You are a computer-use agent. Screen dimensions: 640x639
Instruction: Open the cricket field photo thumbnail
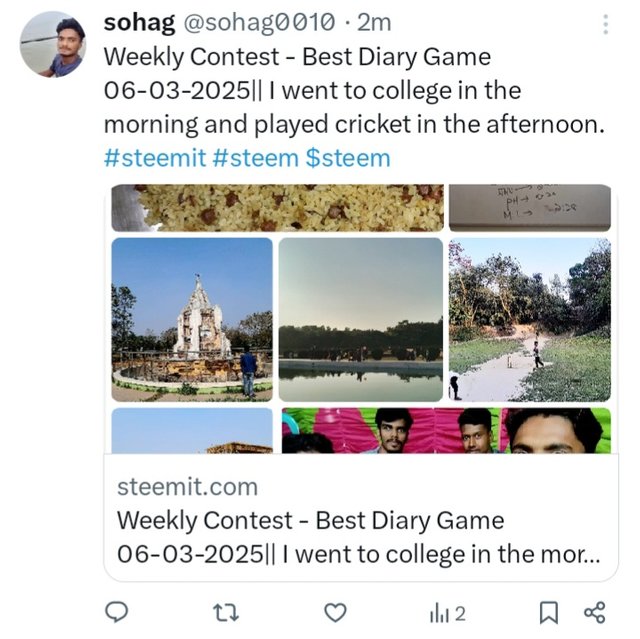pos(529,319)
